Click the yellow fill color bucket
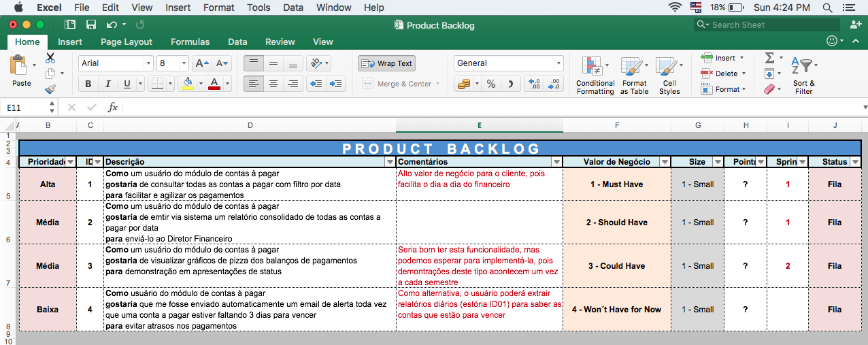868x345 pixels. (188, 84)
